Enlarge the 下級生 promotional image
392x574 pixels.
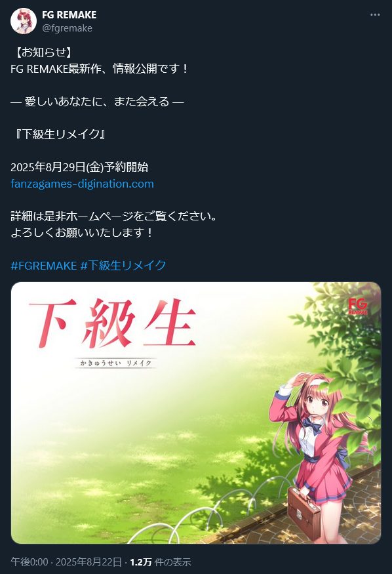(x=196, y=413)
